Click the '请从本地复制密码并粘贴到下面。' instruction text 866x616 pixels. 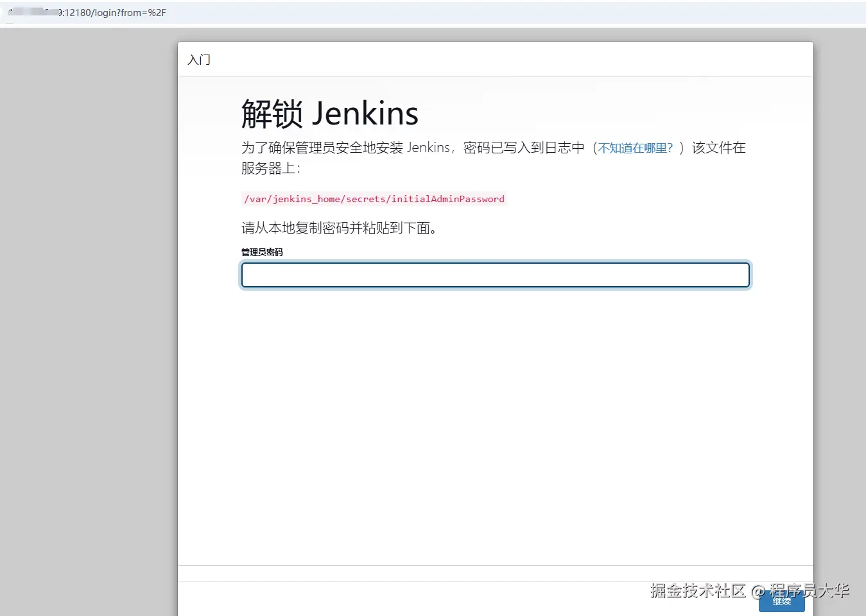tap(339, 228)
